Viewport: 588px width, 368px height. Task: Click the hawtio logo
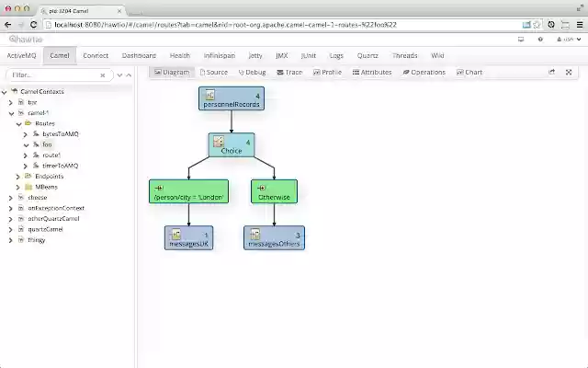pos(26,39)
